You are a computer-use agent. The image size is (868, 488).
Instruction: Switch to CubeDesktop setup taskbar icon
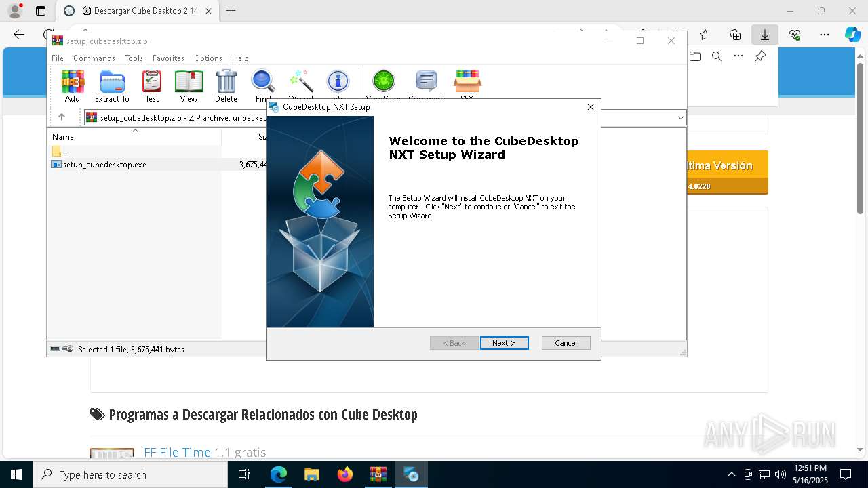click(412, 474)
